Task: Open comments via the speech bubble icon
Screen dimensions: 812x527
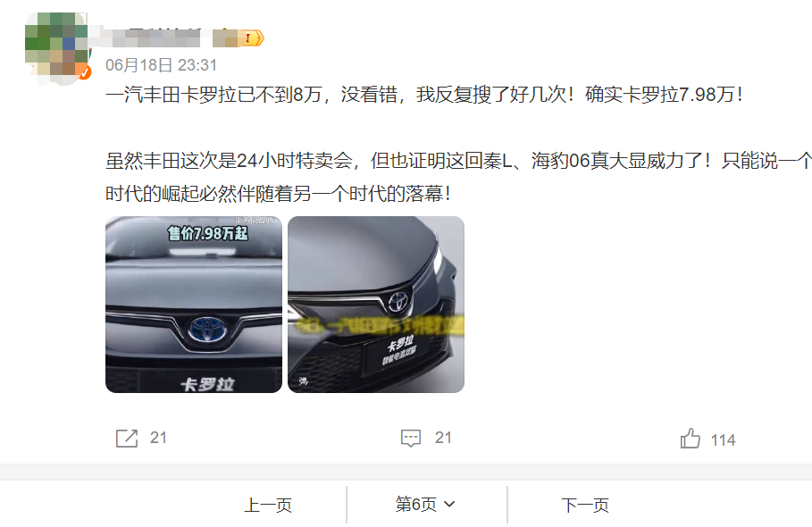Action: (411, 438)
